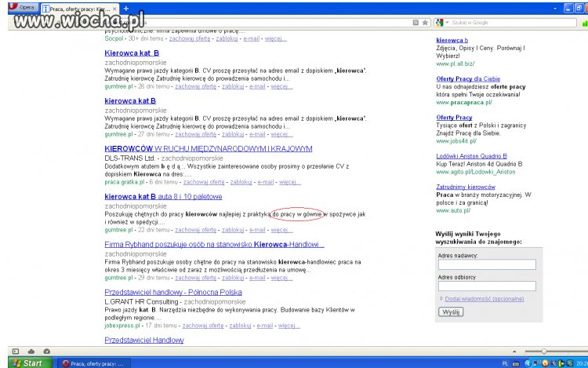Select the Opera Praca, oferty pracy taskbar button
This screenshot has height=368, width=588.
[x=95, y=363]
